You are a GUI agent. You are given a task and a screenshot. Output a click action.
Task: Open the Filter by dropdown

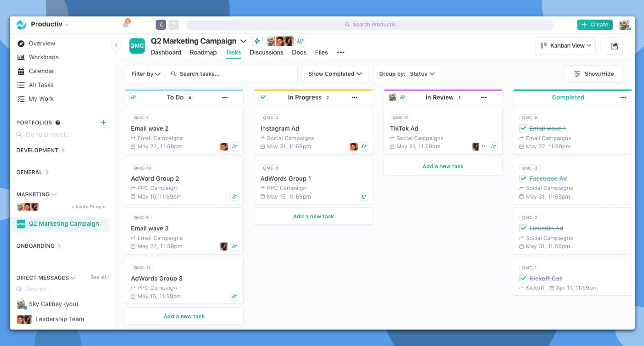(146, 74)
